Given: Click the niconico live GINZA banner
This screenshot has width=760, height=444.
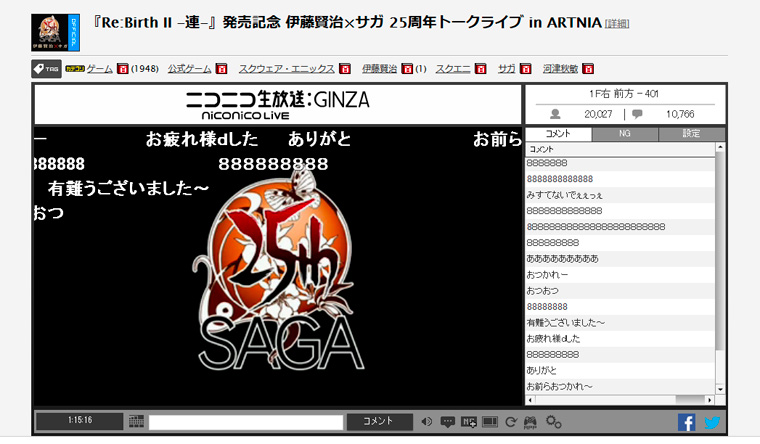Looking at the screenshot, I should point(278,105).
